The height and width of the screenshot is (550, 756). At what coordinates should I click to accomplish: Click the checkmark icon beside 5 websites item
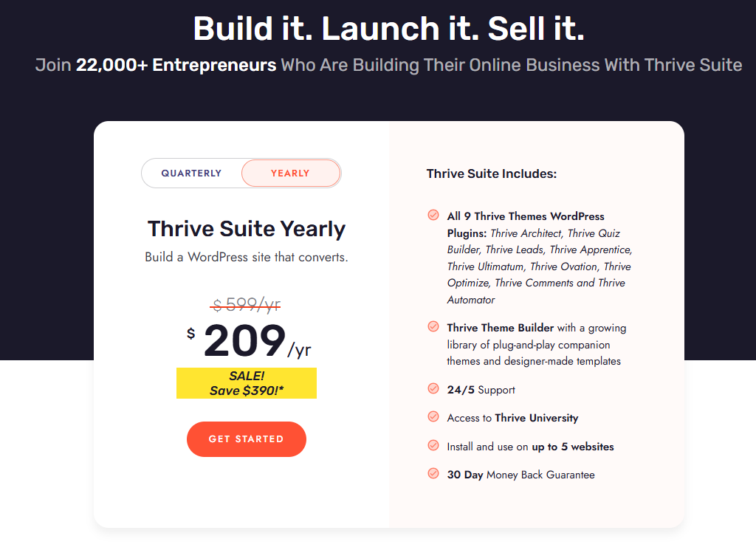[433, 445]
